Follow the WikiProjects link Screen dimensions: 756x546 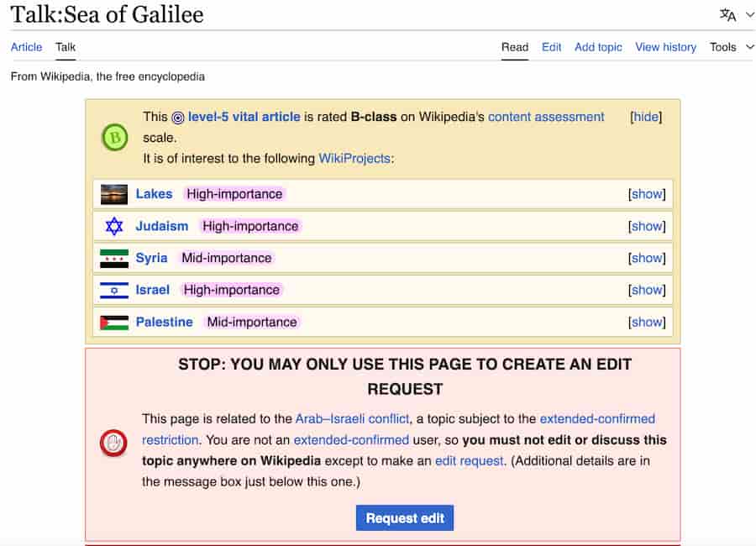(x=354, y=158)
